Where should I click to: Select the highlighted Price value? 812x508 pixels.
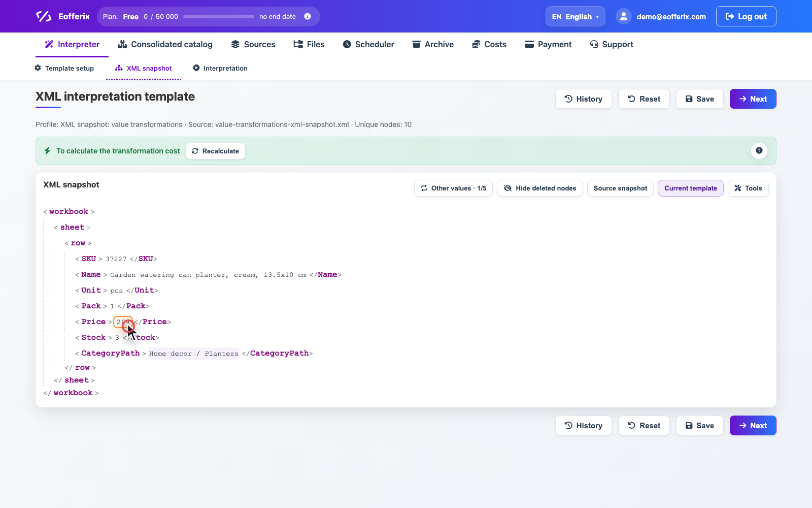pyautogui.click(x=123, y=322)
